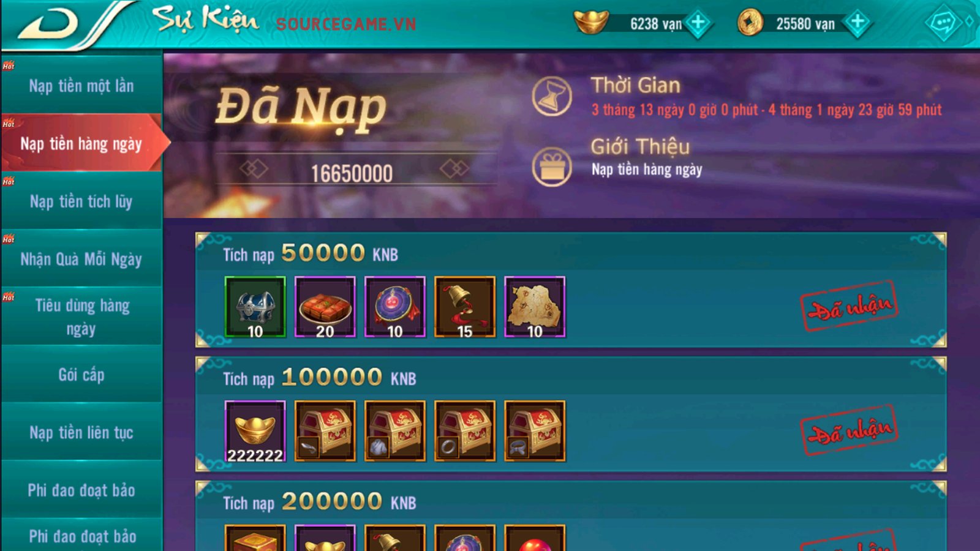Open the Gói cấp menu item
Image resolution: width=980 pixels, height=551 pixels.
point(81,375)
